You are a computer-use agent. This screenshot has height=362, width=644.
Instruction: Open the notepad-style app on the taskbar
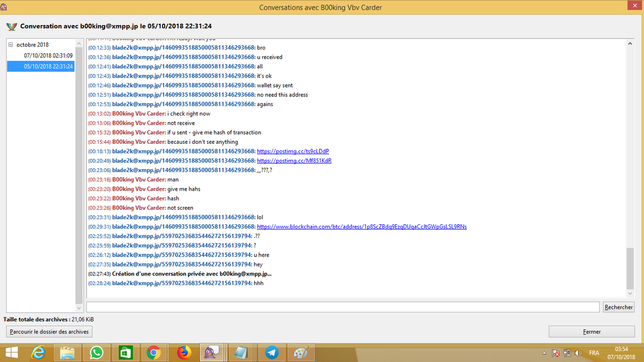point(240,353)
